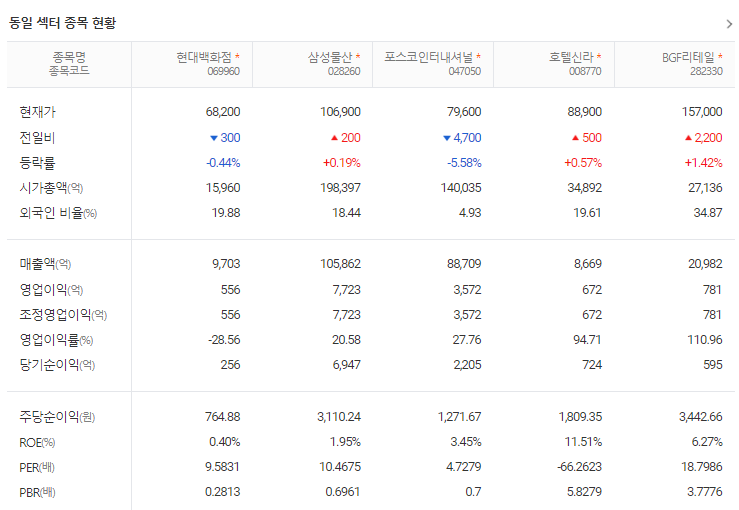Select current price 106,900
Image resolution: width=739 pixels, height=510 pixels.
pyautogui.click(x=340, y=112)
